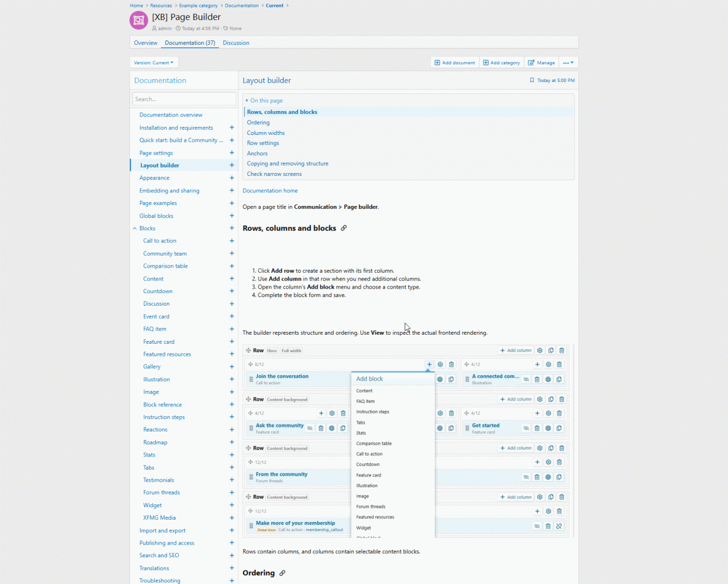Jump to Copying and removing structure section
This screenshot has width=728, height=584.
[x=288, y=163]
